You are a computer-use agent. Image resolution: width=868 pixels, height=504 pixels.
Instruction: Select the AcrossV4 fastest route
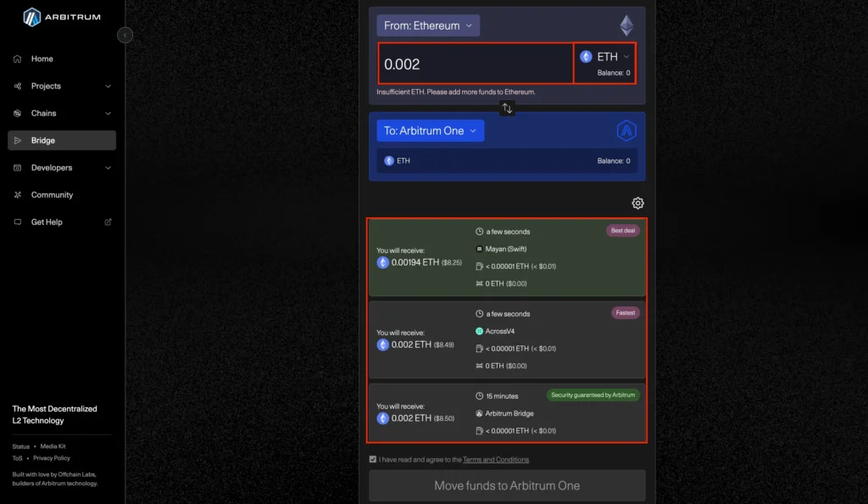507,339
